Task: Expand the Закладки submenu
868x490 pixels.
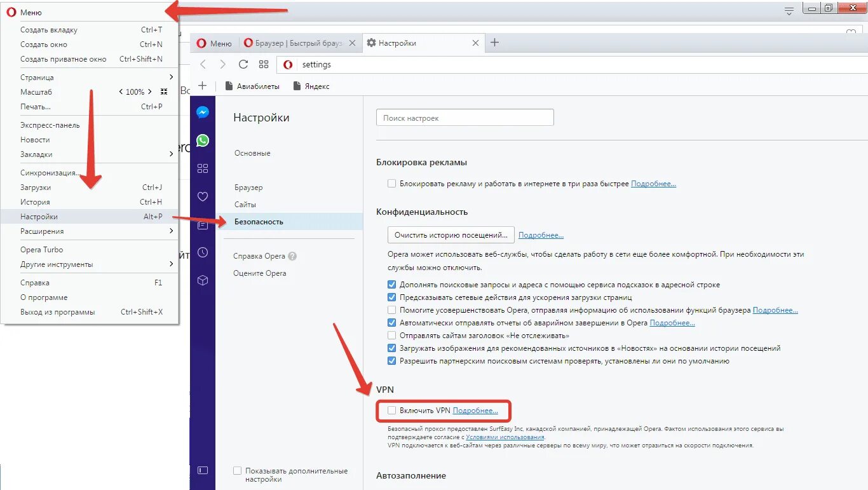Action: tap(90, 154)
